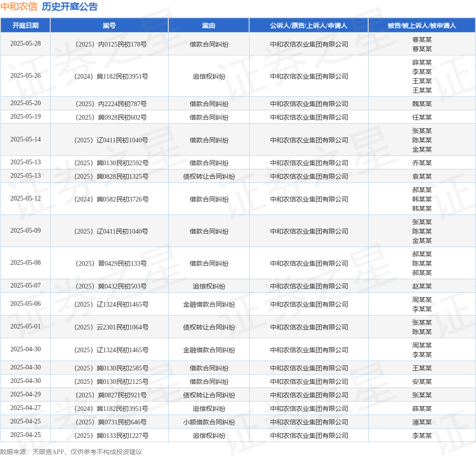Click case number (2025)云2301民初1064号
The height and width of the screenshot is (456, 476).
click(111, 327)
